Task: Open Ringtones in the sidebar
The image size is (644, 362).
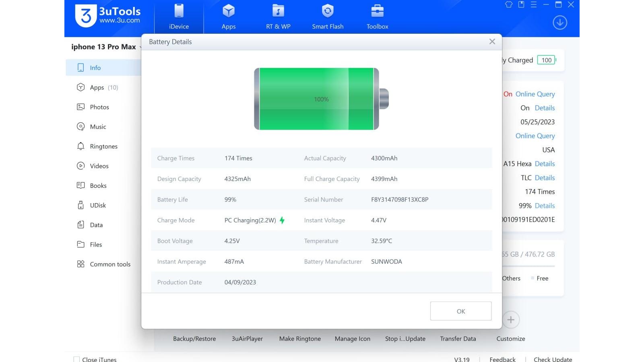Action: (x=103, y=146)
